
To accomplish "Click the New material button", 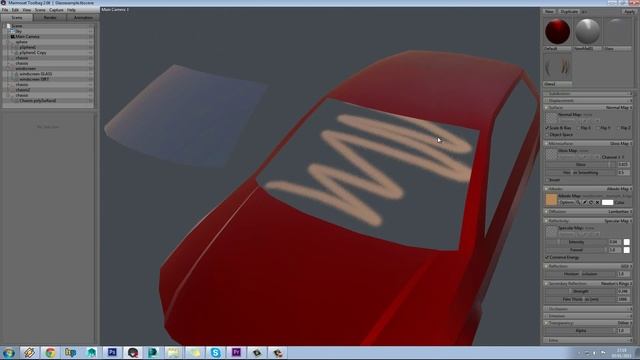I will pyautogui.click(x=549, y=12).
